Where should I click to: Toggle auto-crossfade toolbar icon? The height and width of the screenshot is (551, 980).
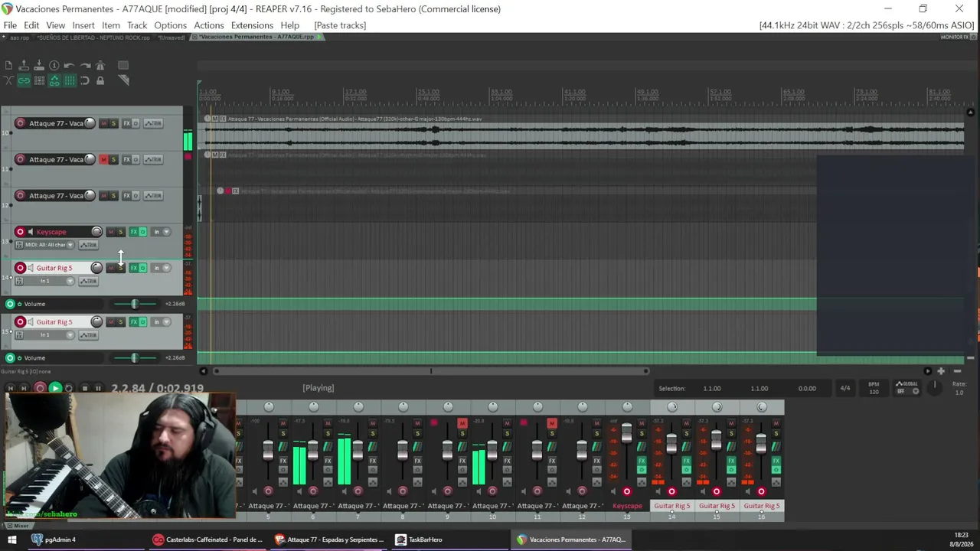[x=8, y=80]
